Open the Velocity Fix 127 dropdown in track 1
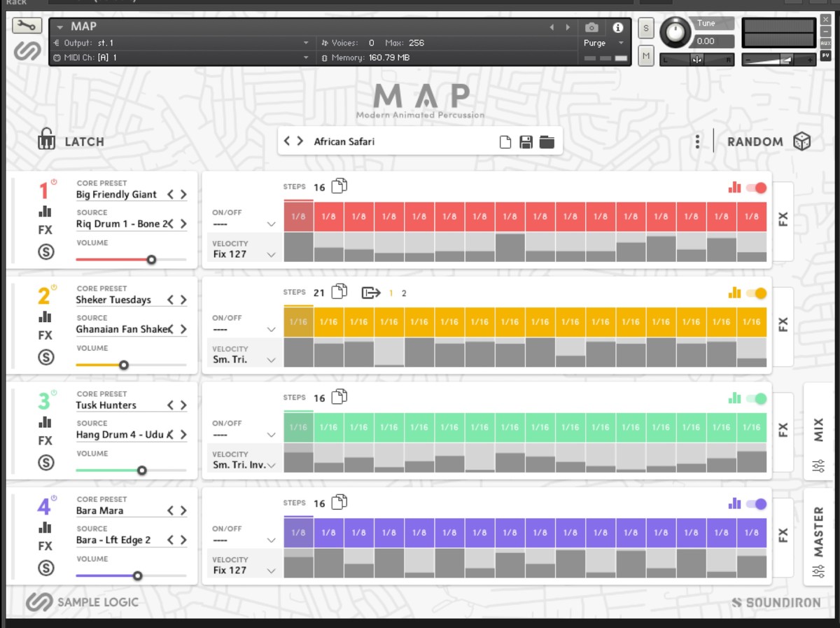 (x=244, y=255)
